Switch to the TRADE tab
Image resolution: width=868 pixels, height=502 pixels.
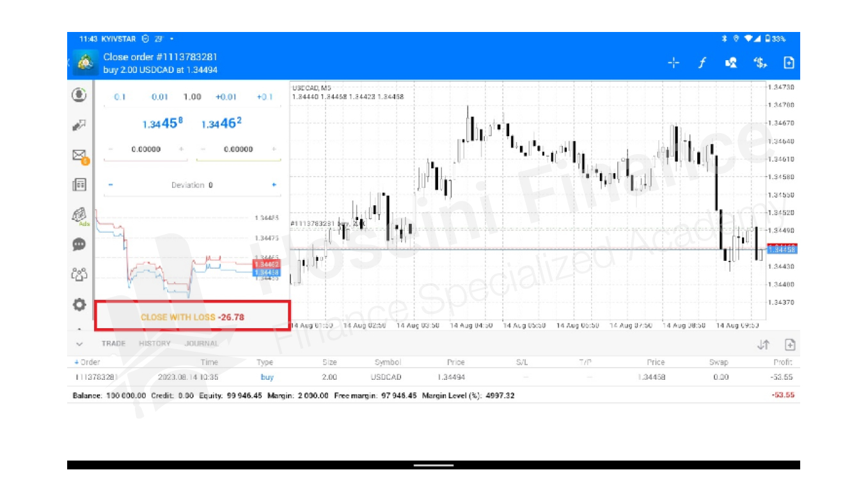pyautogui.click(x=113, y=343)
